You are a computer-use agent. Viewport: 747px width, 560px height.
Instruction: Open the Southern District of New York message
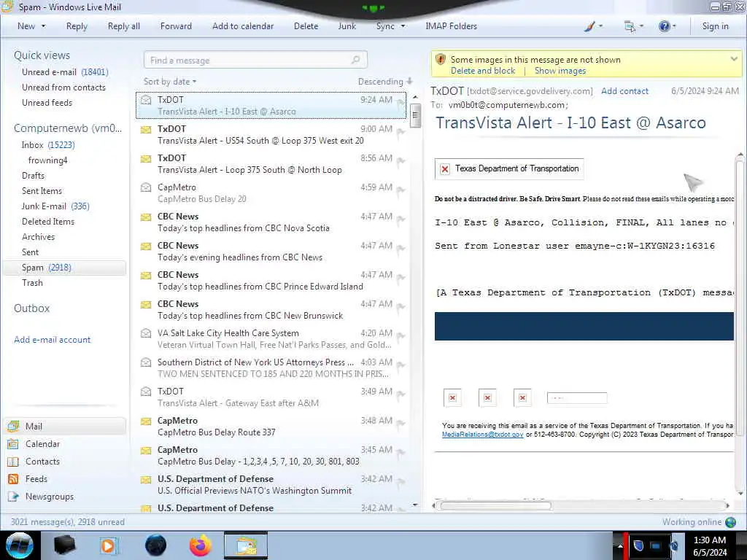coord(271,368)
